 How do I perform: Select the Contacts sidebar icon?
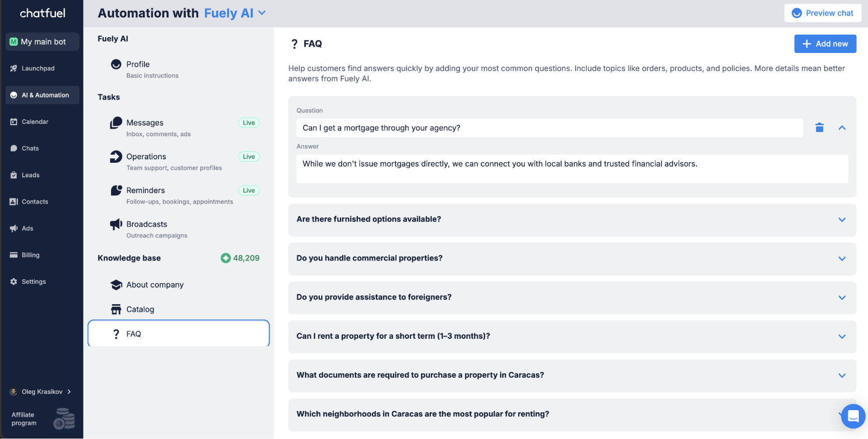coord(14,201)
